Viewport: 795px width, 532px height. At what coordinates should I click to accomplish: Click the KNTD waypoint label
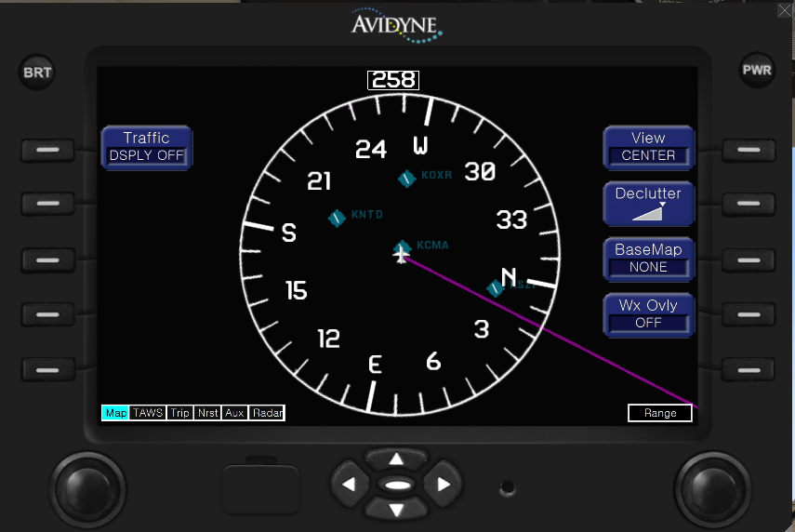pos(367,215)
